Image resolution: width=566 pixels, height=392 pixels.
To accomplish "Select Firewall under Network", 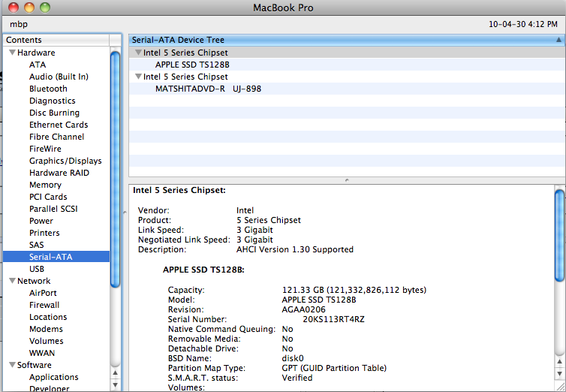I will point(44,305).
